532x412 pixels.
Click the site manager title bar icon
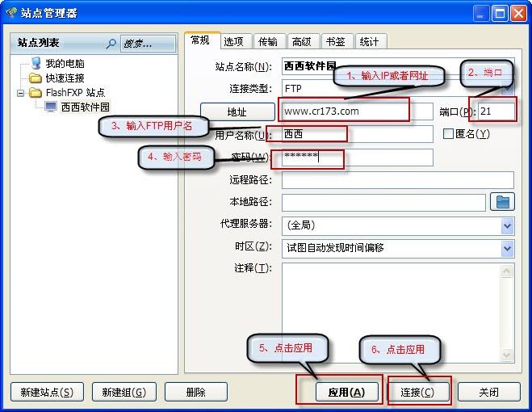11,13
